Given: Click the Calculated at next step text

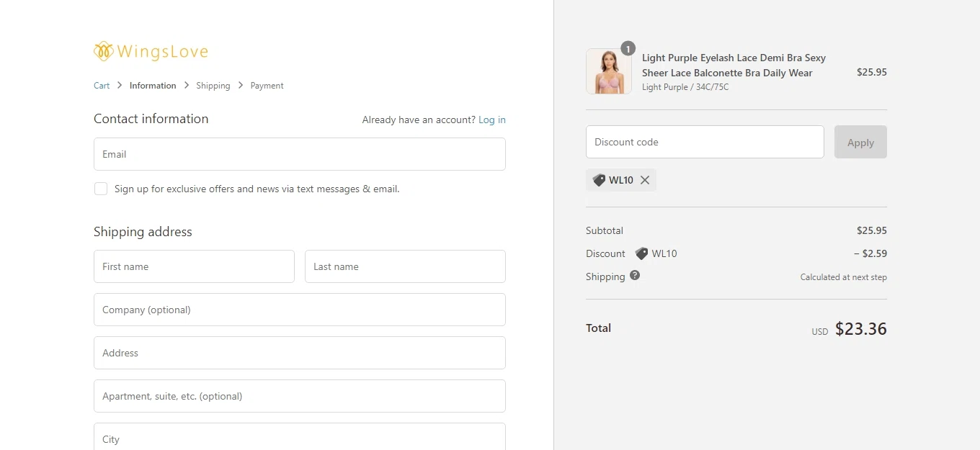Looking at the screenshot, I should pos(844,277).
